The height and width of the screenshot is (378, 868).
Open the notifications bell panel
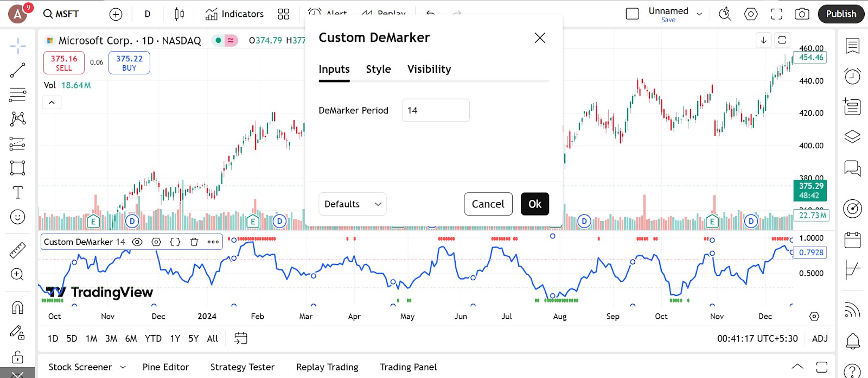coord(852,342)
